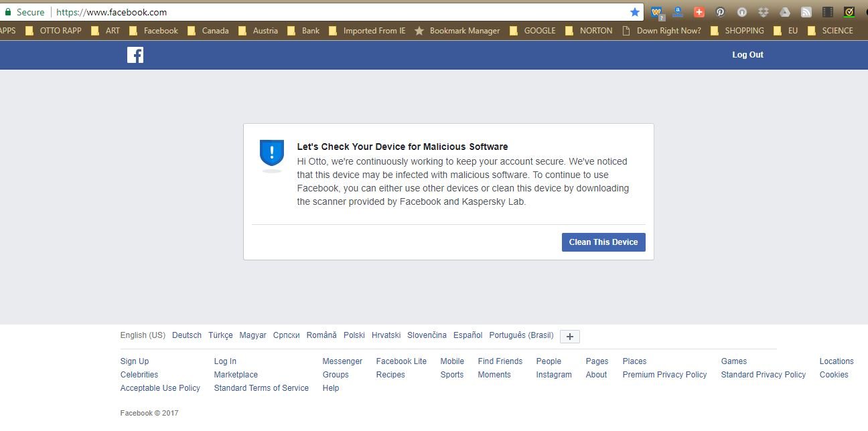Viewport: 868px width, 431px height.
Task: Open the Austria bookmark folder
Action: point(258,31)
